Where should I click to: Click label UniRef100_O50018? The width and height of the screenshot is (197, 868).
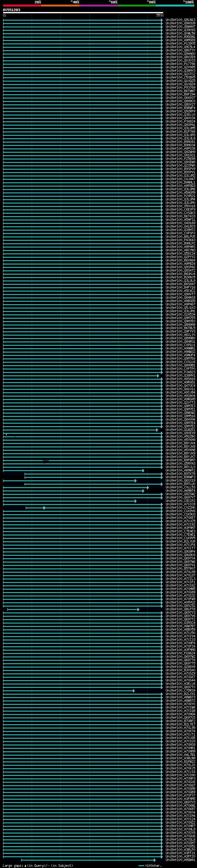[180, 206]
